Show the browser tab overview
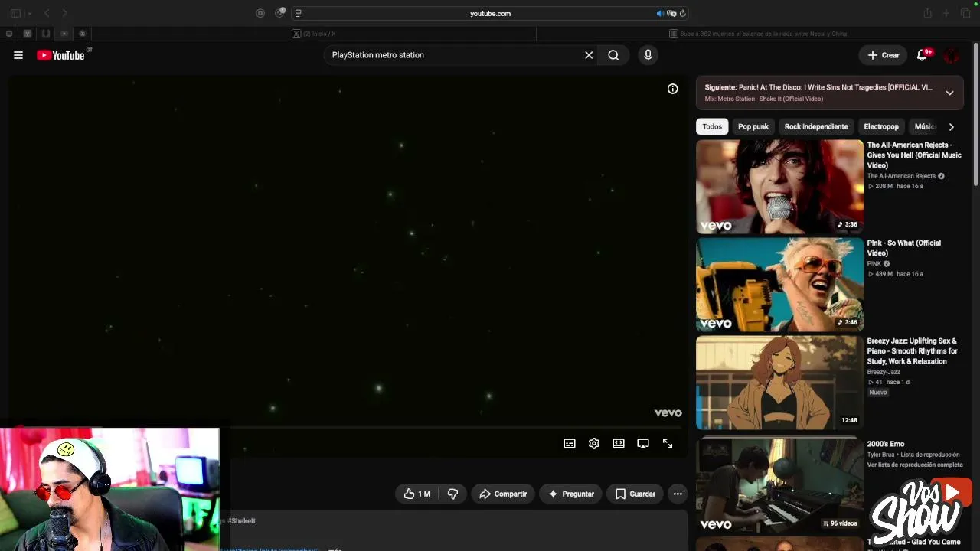980x551 pixels. tap(965, 13)
